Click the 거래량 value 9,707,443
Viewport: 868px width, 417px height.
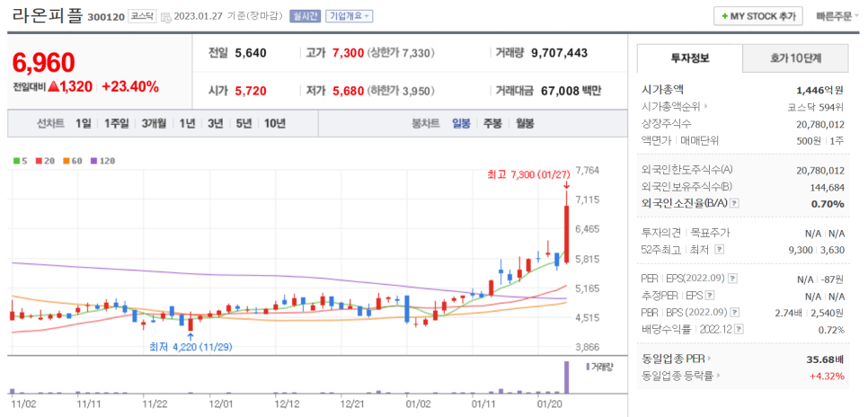pos(559,53)
